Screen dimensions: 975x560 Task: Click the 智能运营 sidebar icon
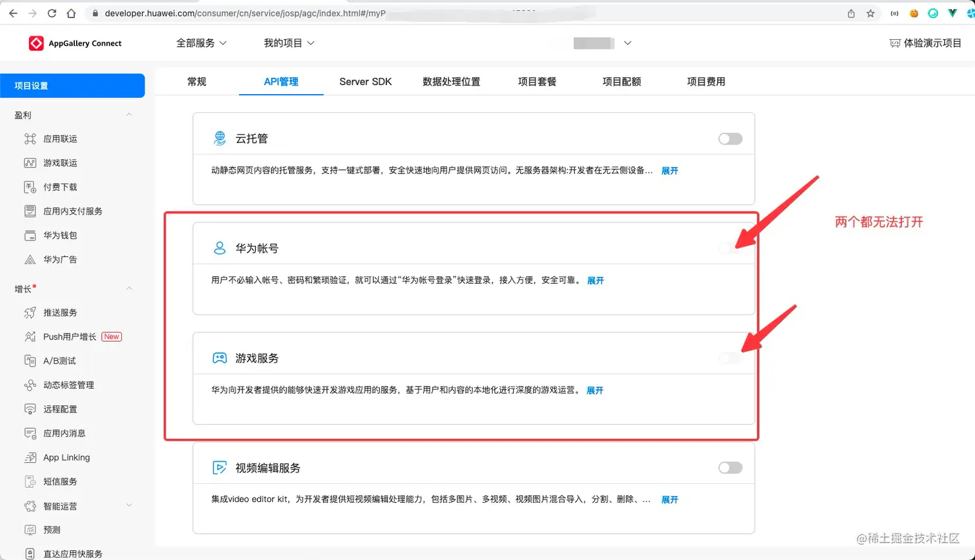pos(30,506)
